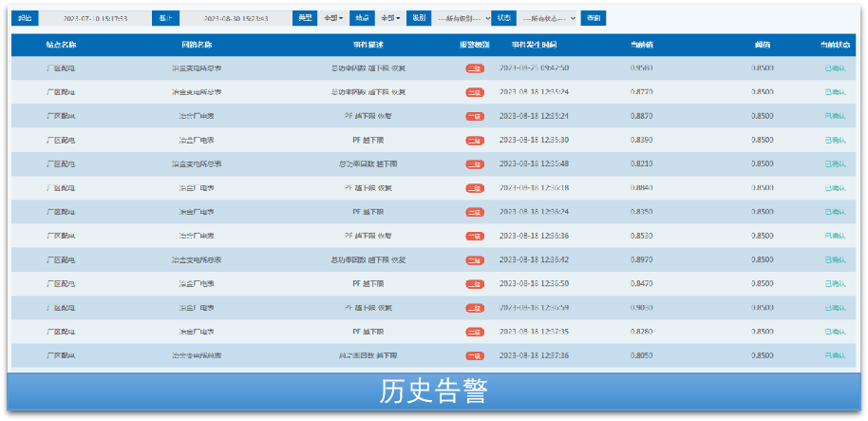Expand the 所有级别 level selector
Viewport: 868px width, 421px height.
point(462,18)
